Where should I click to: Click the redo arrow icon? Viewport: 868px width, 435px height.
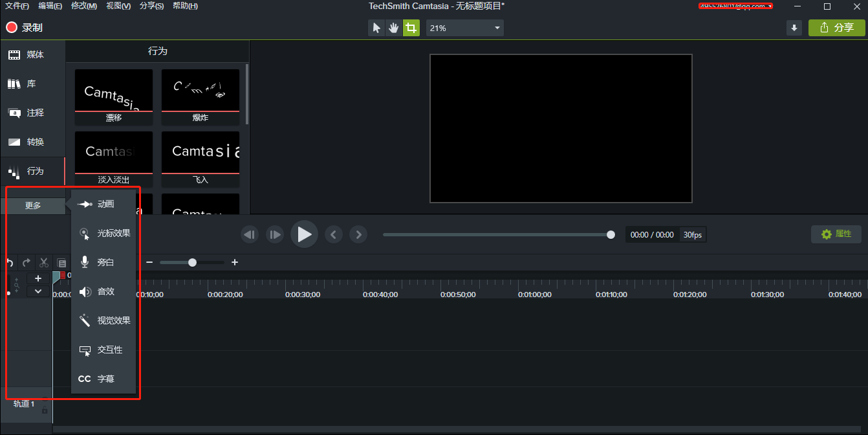[27, 262]
